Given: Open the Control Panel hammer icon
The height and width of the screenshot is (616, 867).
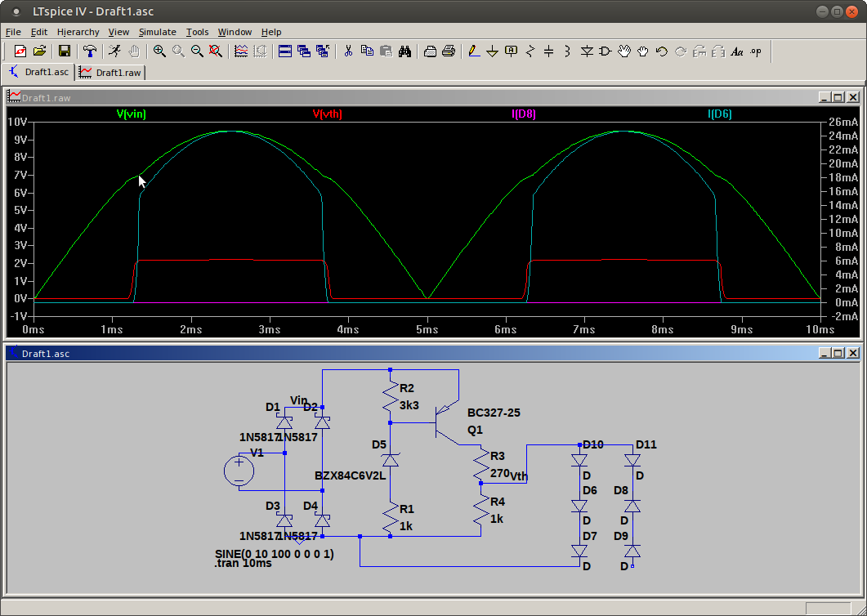Looking at the screenshot, I should [x=90, y=51].
